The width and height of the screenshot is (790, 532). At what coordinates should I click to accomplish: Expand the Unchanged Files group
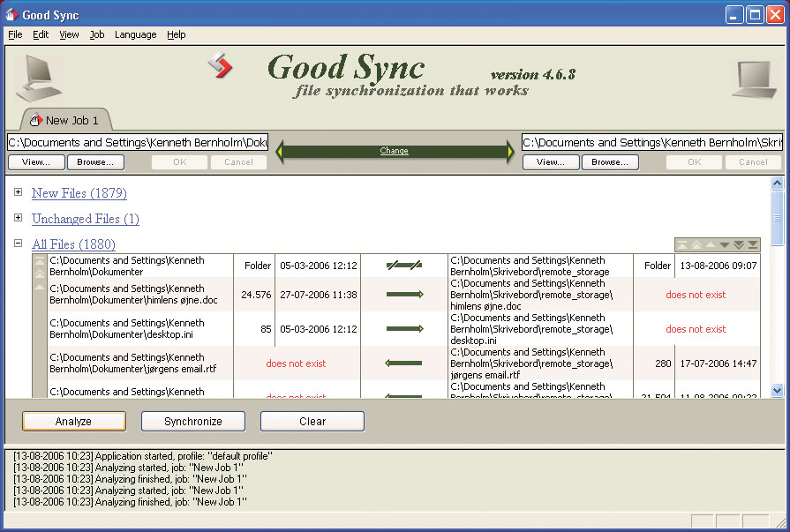[x=18, y=218]
